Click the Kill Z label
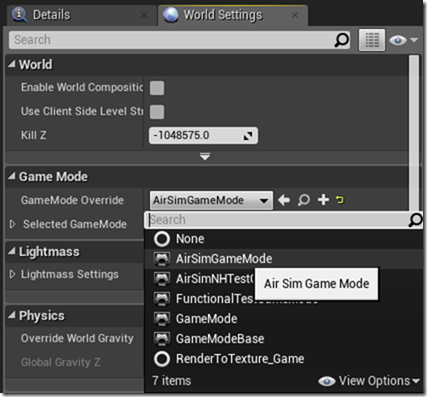The height and width of the screenshot is (397, 427). click(x=34, y=135)
